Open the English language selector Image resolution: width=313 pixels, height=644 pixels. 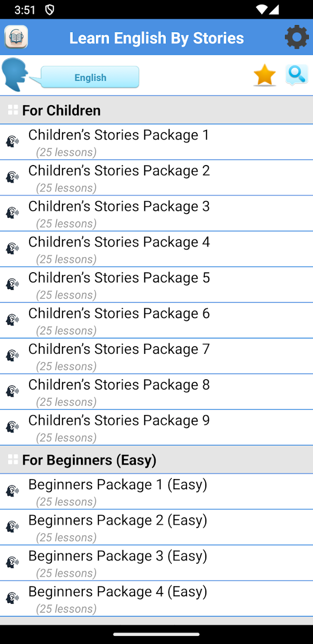[90, 77]
